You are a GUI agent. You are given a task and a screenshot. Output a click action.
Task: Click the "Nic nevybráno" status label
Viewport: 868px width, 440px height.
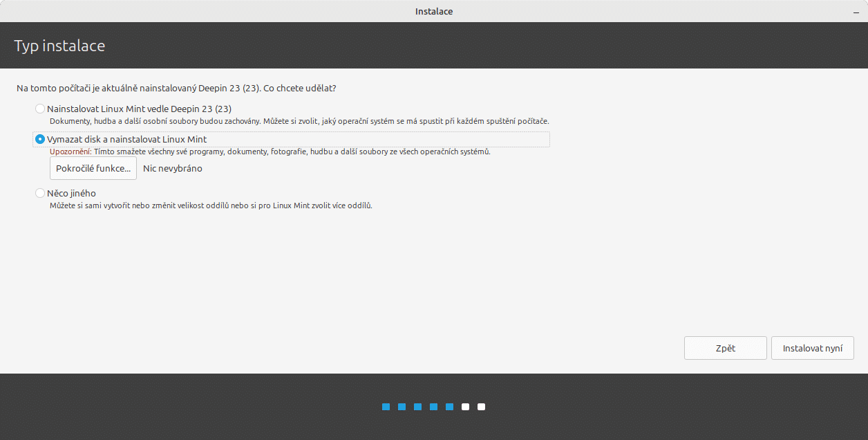(171, 168)
